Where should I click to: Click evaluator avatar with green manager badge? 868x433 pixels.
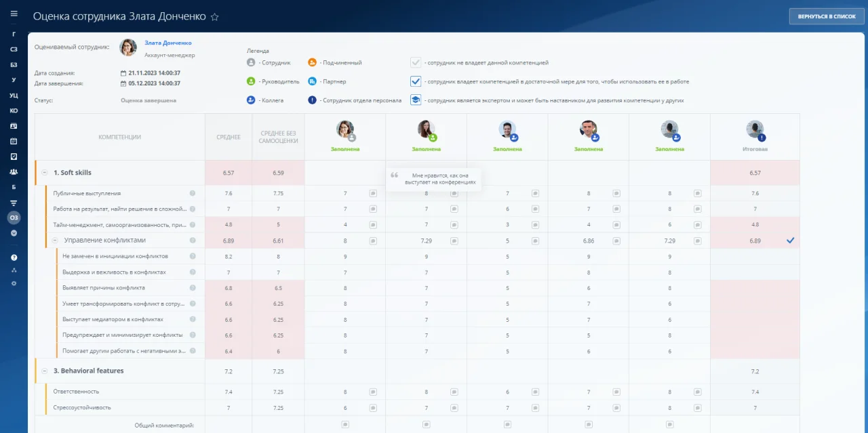(x=427, y=130)
